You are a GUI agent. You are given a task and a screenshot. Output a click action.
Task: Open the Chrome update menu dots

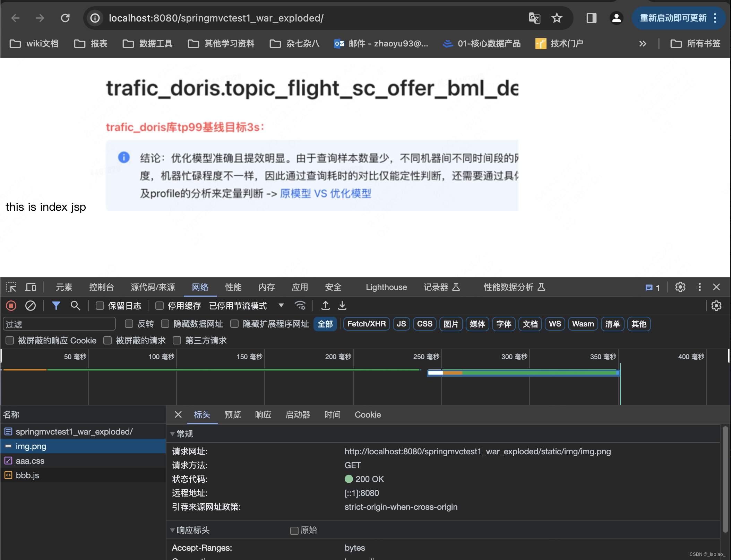click(715, 18)
